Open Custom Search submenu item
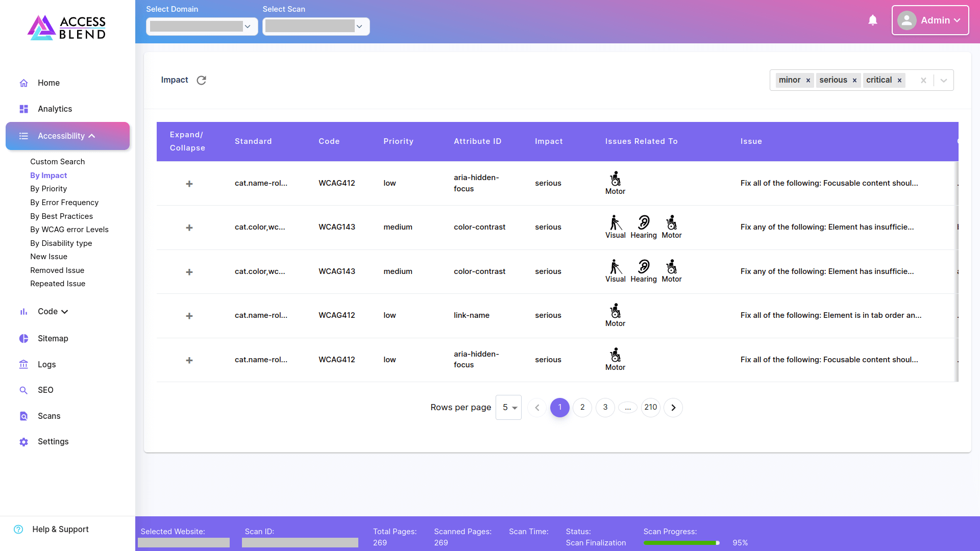980x551 pixels. coord(58,162)
